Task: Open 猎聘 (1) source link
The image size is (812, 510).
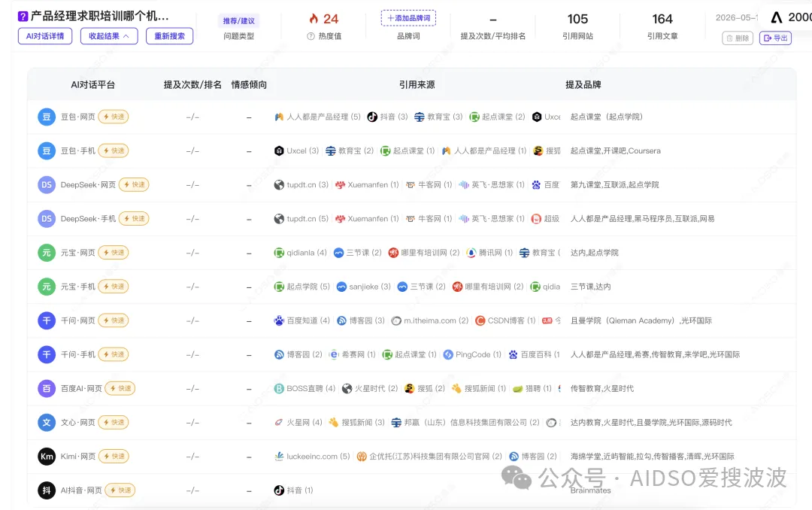Action: tap(532, 388)
